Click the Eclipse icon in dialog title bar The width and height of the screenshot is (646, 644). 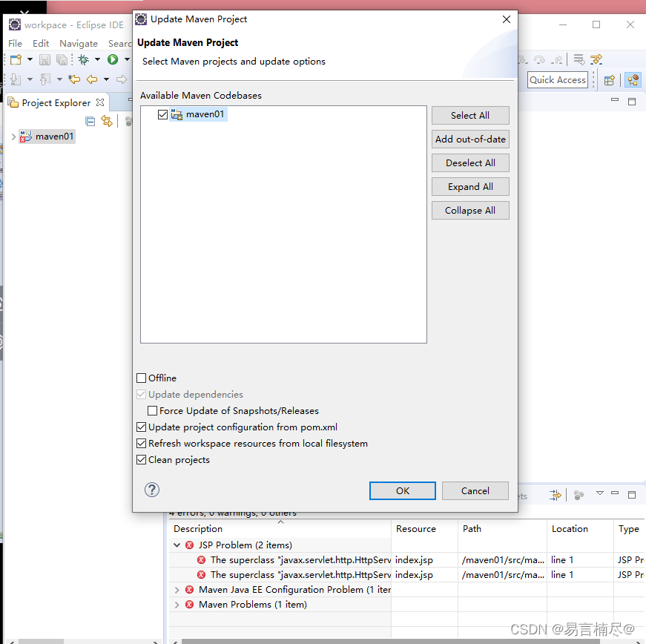pyautogui.click(x=141, y=19)
